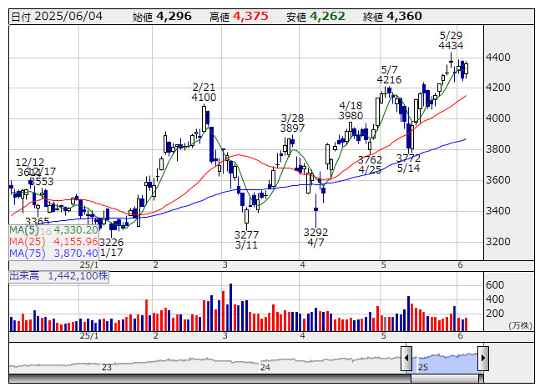The height and width of the screenshot is (392, 545).
Task: Click the 3292 4/7 low label
Action: [x=315, y=237]
